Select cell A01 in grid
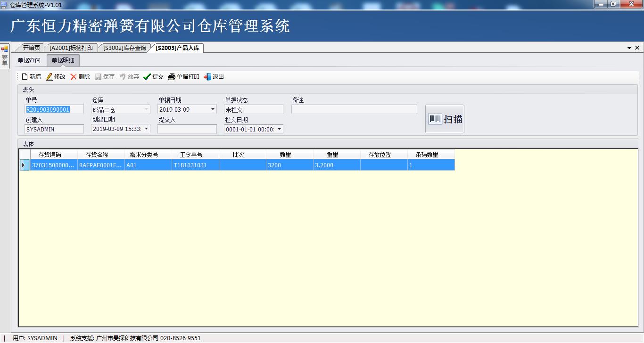The width and height of the screenshot is (644, 343). (148, 165)
